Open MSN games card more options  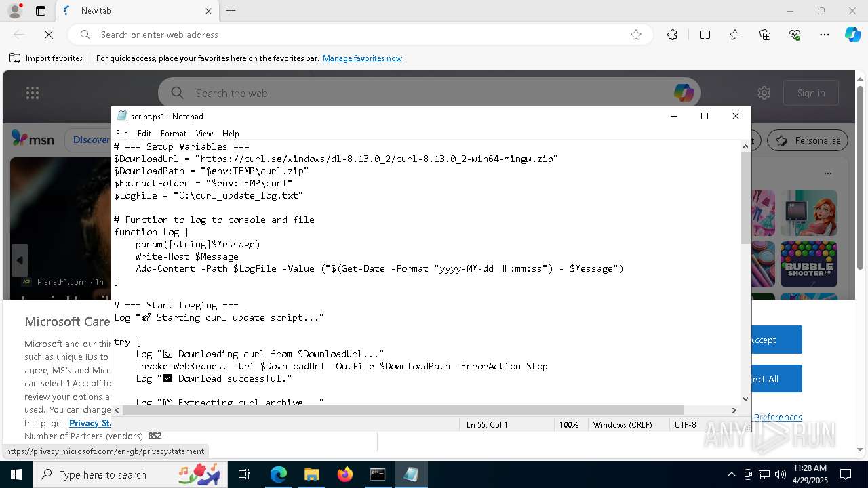click(x=827, y=174)
